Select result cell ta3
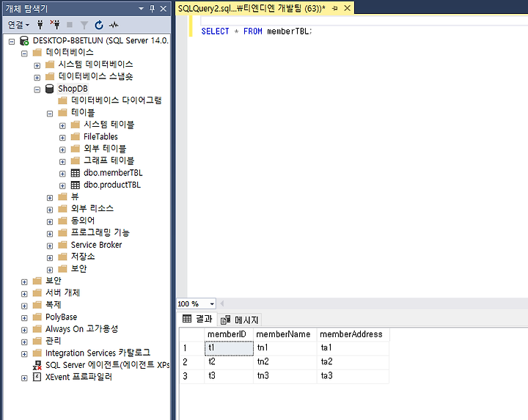Viewport: 528px width, 420px height. pos(353,376)
